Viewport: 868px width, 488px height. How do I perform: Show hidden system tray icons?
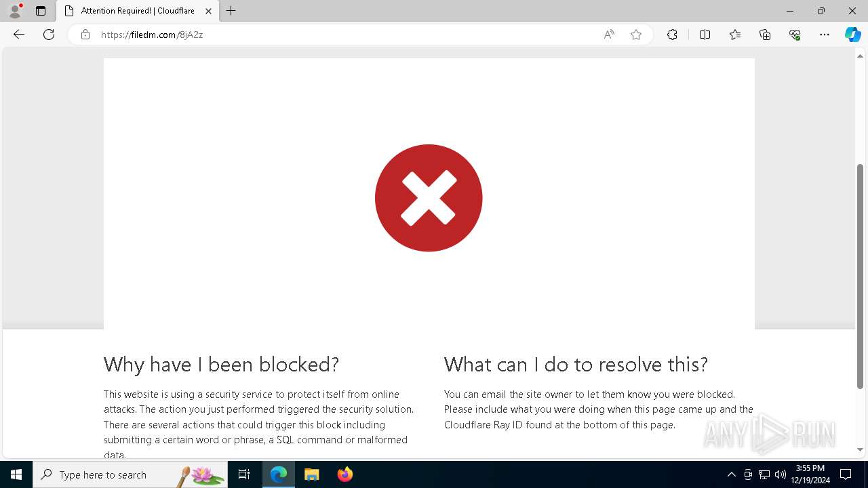coord(731,474)
